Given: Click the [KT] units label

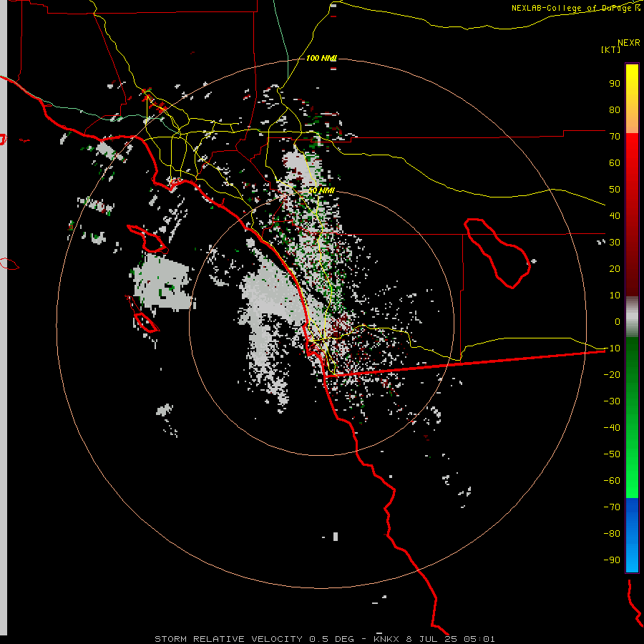Looking at the screenshot, I should 610,49.
